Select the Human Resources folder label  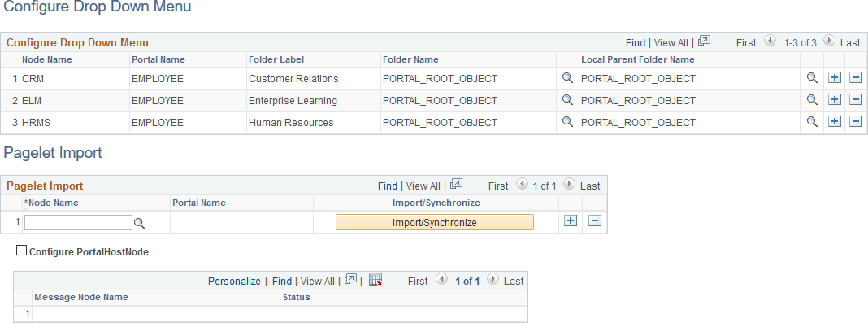291,122
